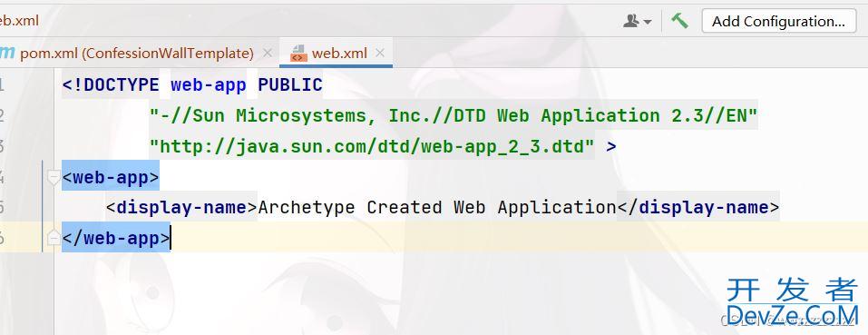868x335 pixels.
Task: Click text Archetype Created Web Application
Action: (x=437, y=208)
